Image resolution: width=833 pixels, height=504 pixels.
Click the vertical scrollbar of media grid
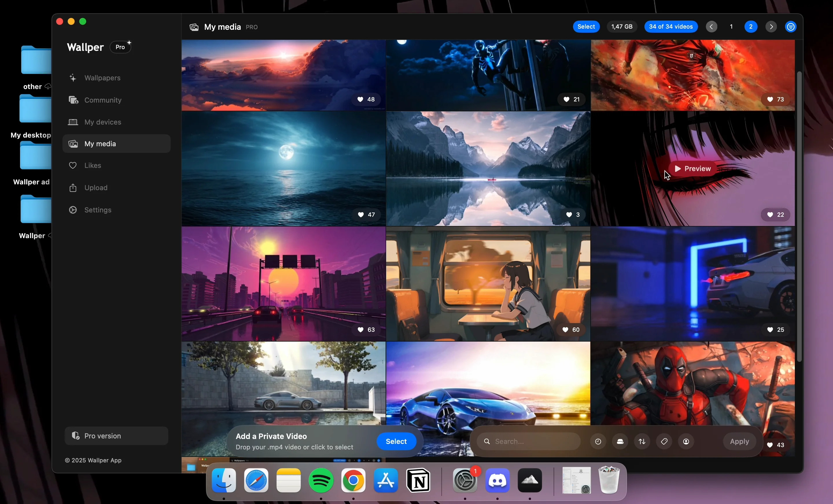coord(799,216)
